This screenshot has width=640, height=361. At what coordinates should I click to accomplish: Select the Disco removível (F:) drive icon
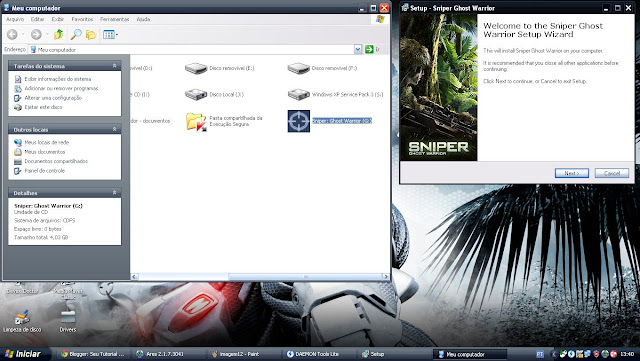[x=298, y=68]
